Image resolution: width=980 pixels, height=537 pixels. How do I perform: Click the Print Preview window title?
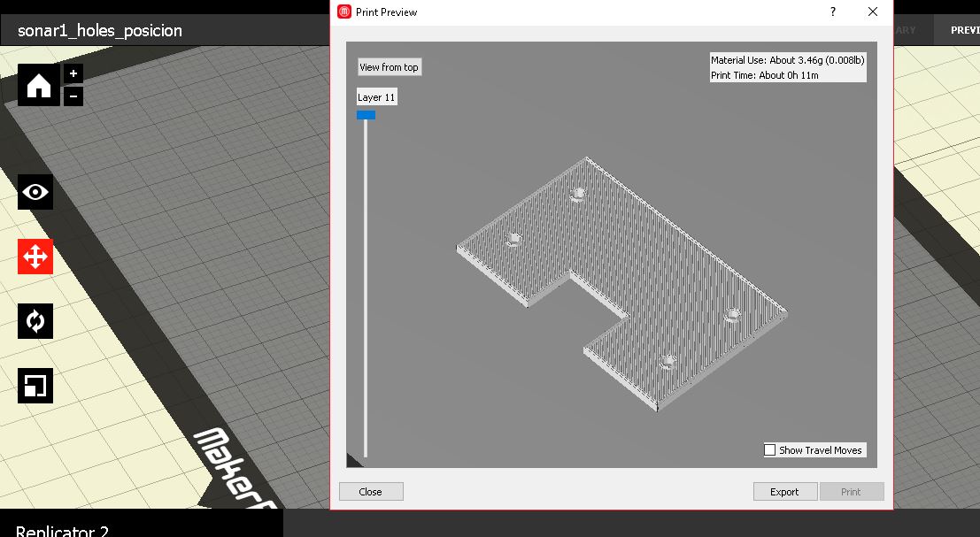[x=386, y=12]
